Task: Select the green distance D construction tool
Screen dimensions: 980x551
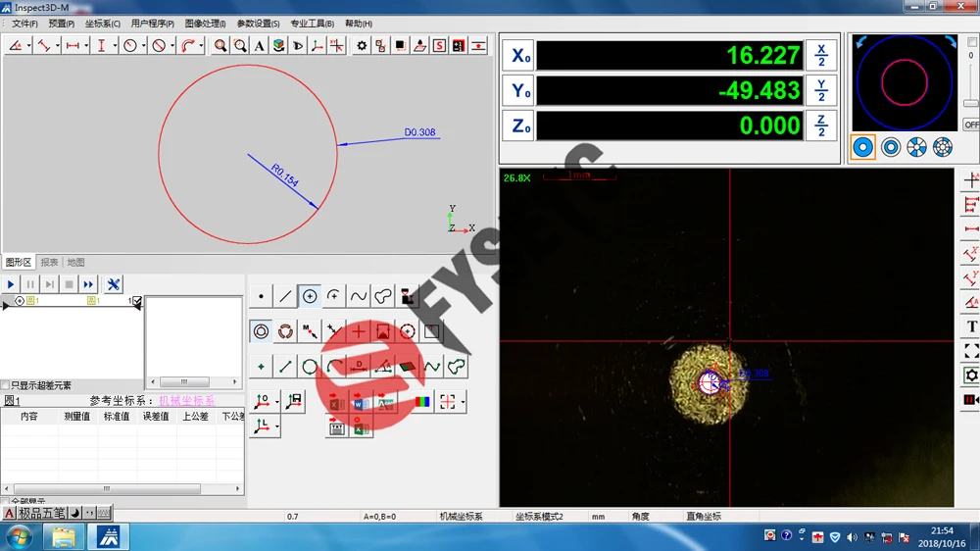Action: tap(358, 367)
